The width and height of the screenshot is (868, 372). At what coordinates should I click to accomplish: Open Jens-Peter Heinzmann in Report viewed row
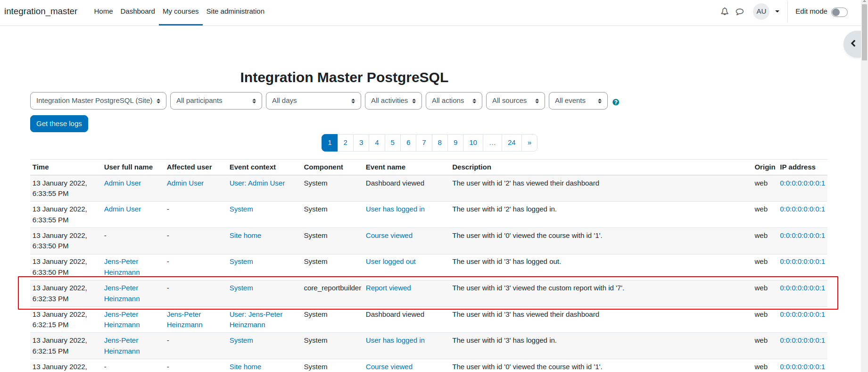[122, 293]
